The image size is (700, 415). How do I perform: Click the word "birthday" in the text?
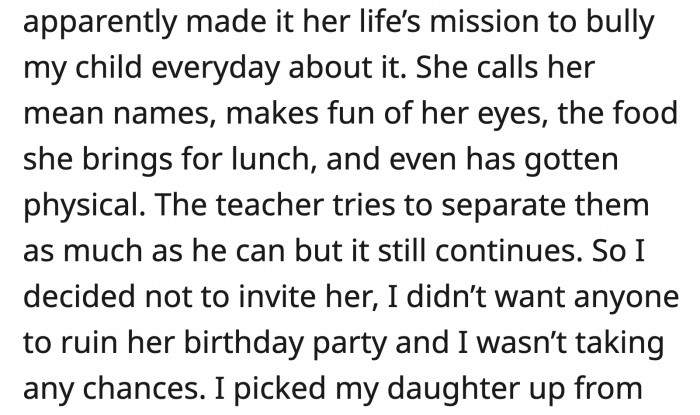[241, 343]
